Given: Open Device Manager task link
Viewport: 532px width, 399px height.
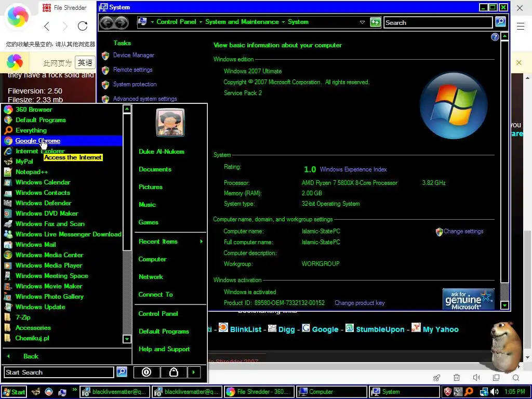Looking at the screenshot, I should tap(134, 55).
